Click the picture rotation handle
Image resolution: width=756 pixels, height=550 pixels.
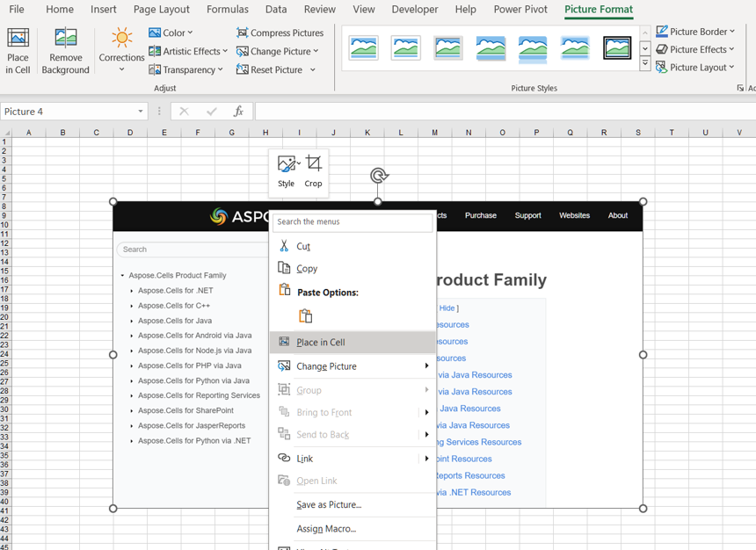pos(379,176)
